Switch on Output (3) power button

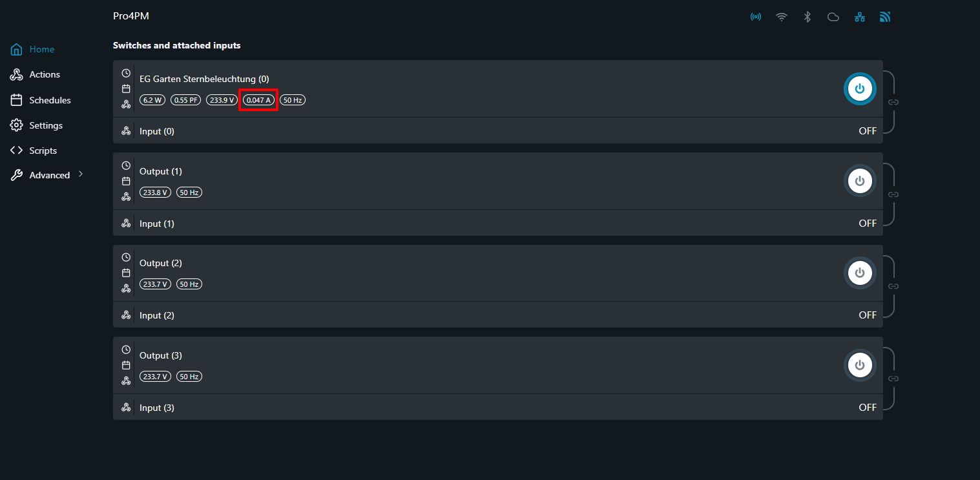click(x=859, y=365)
